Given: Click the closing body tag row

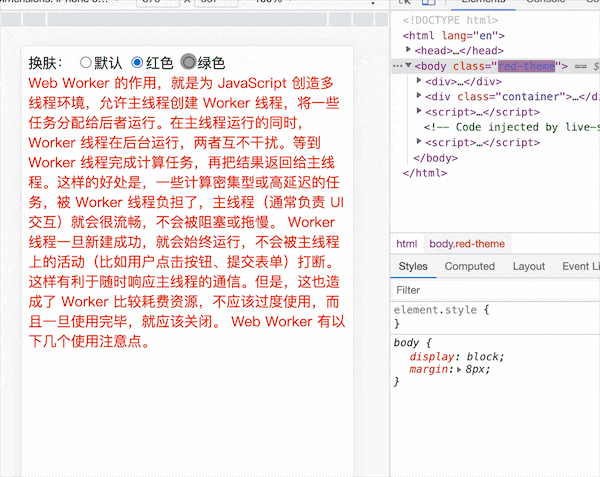Looking at the screenshot, I should coord(435,158).
